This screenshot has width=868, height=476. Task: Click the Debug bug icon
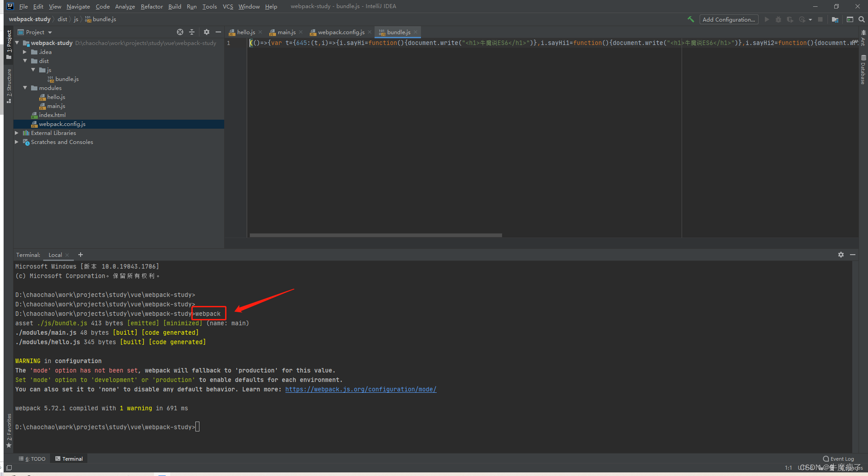pos(778,19)
